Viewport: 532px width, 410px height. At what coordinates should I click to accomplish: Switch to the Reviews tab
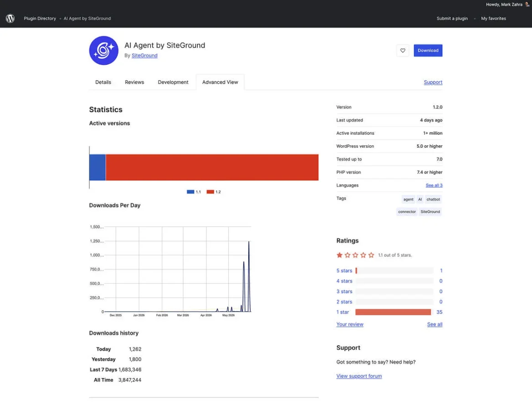(x=134, y=82)
